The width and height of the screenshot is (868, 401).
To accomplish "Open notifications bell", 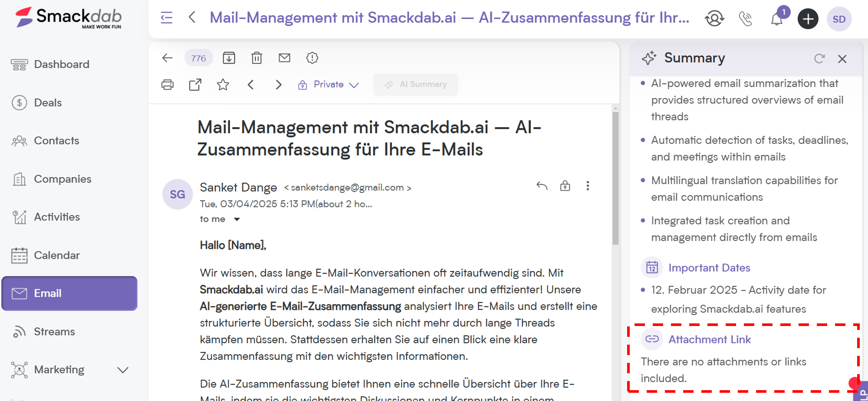I will pyautogui.click(x=777, y=19).
